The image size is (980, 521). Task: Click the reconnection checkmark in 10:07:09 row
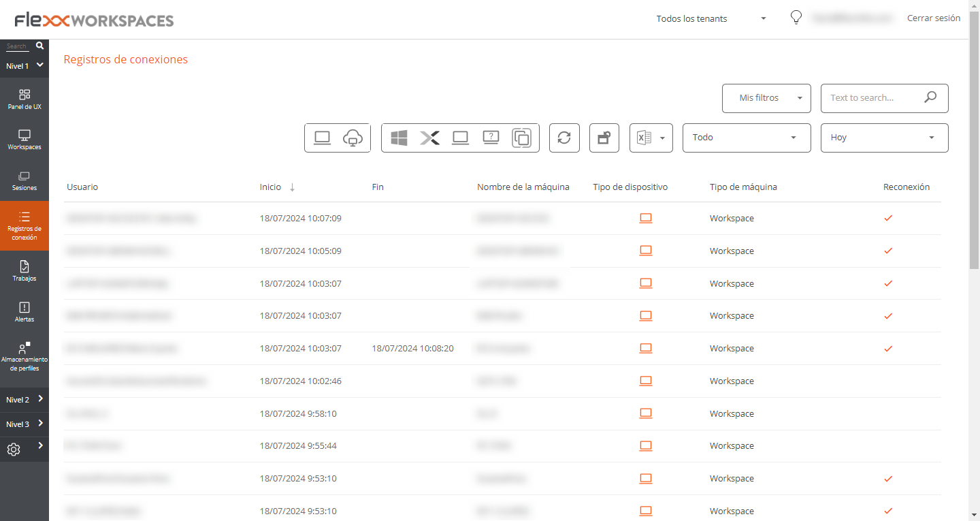888,218
